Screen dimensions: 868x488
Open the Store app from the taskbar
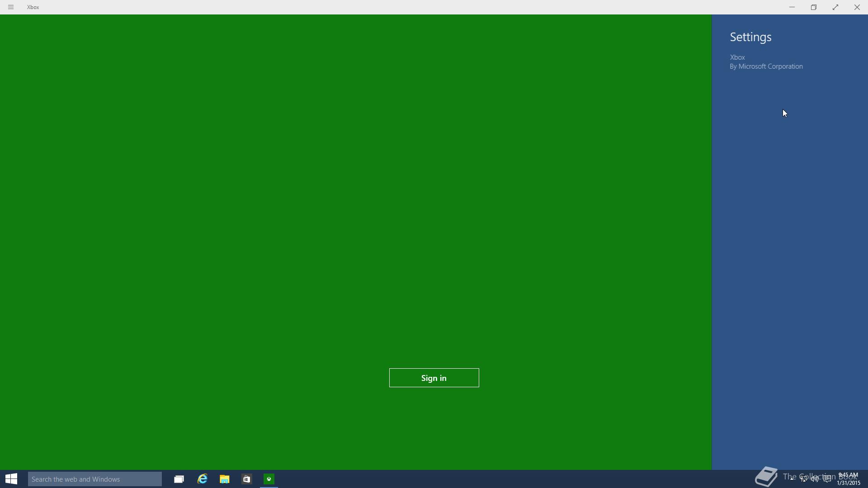pyautogui.click(x=247, y=479)
